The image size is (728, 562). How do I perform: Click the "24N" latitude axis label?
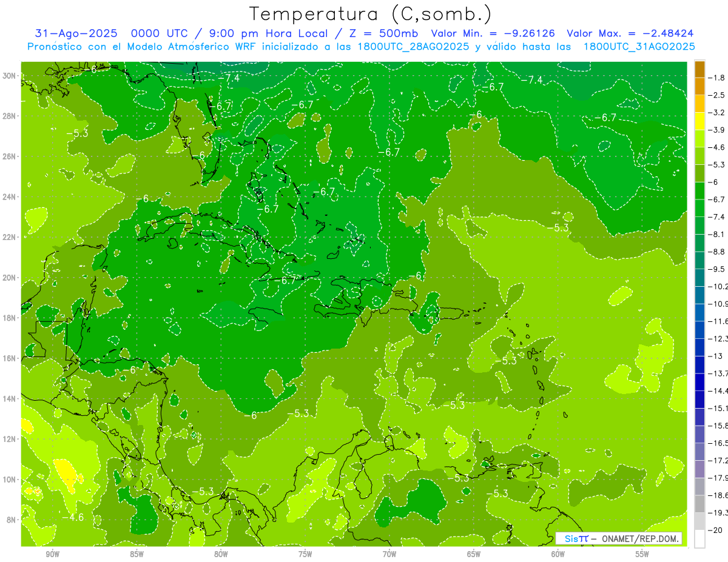tap(9, 197)
